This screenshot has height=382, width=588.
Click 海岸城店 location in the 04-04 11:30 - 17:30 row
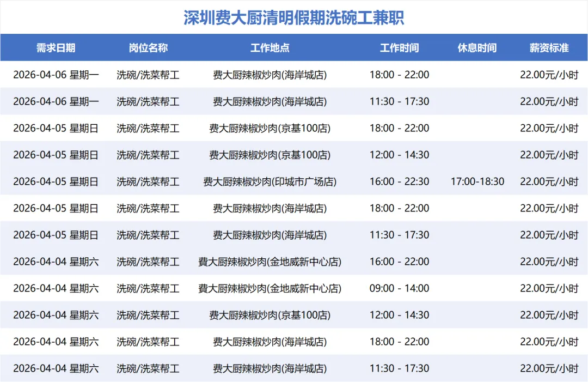coord(270,368)
